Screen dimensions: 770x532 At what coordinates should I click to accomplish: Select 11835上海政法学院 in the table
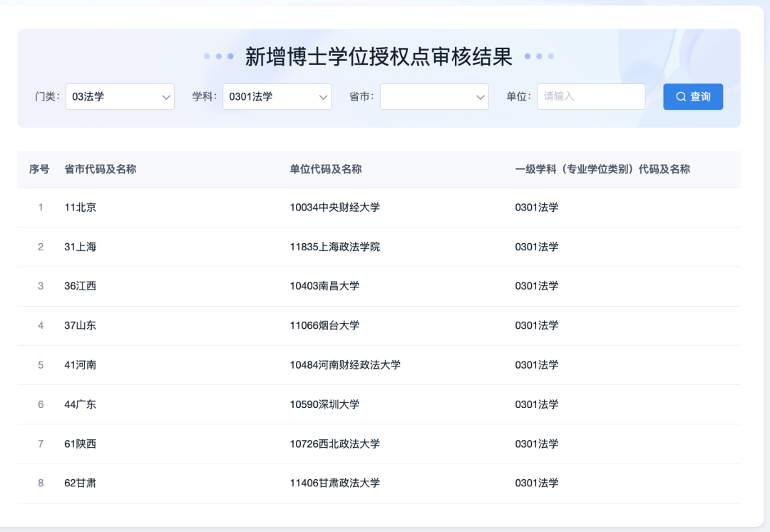pyautogui.click(x=335, y=247)
